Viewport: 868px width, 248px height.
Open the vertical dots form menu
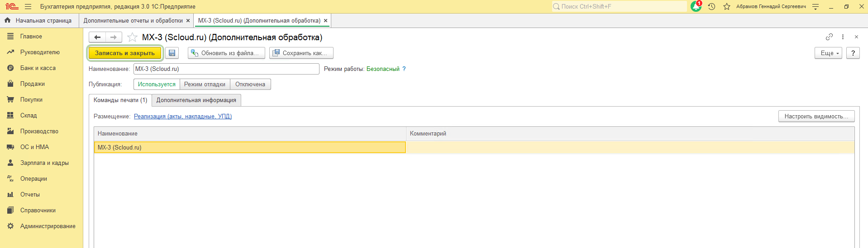pyautogui.click(x=843, y=37)
